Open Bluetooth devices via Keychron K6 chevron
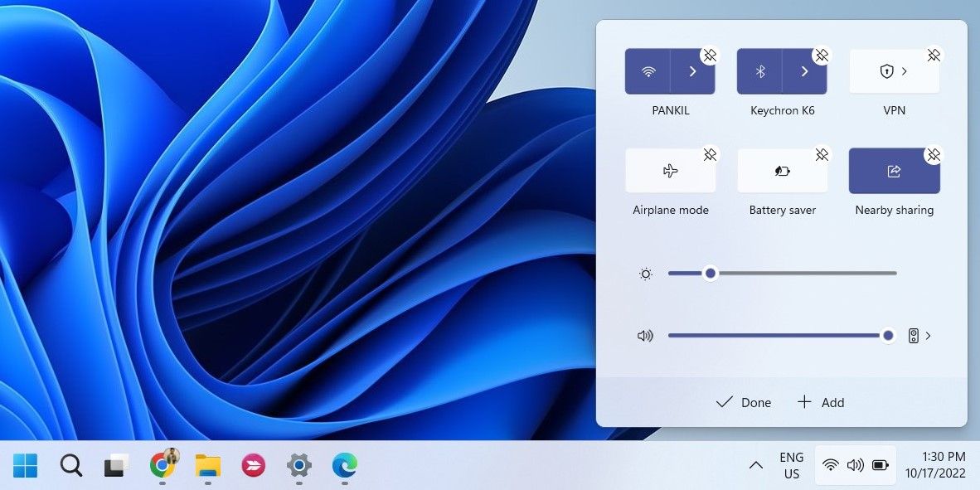This screenshot has width=980, height=490. [x=805, y=70]
